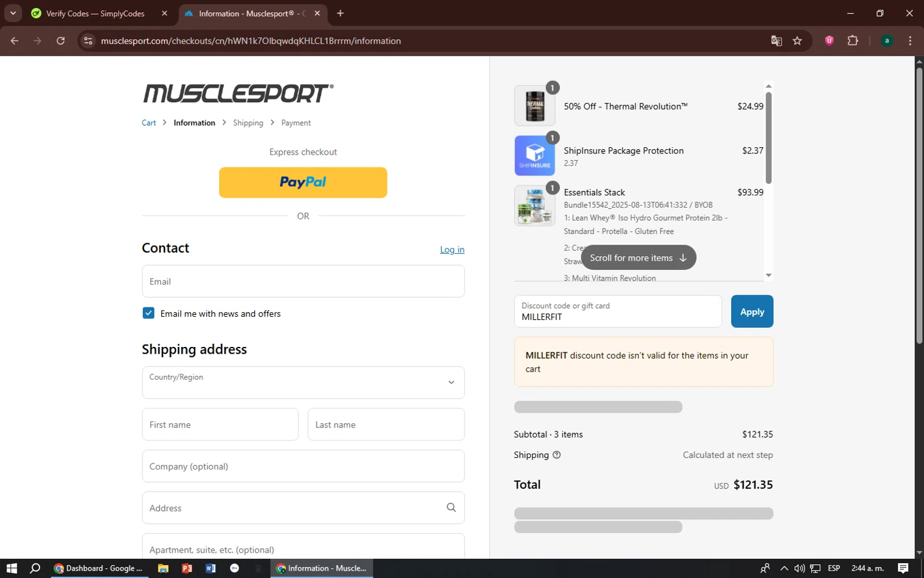This screenshot has height=578, width=924.
Task: Click Essentials Stack product thumbnail
Action: [x=535, y=206]
